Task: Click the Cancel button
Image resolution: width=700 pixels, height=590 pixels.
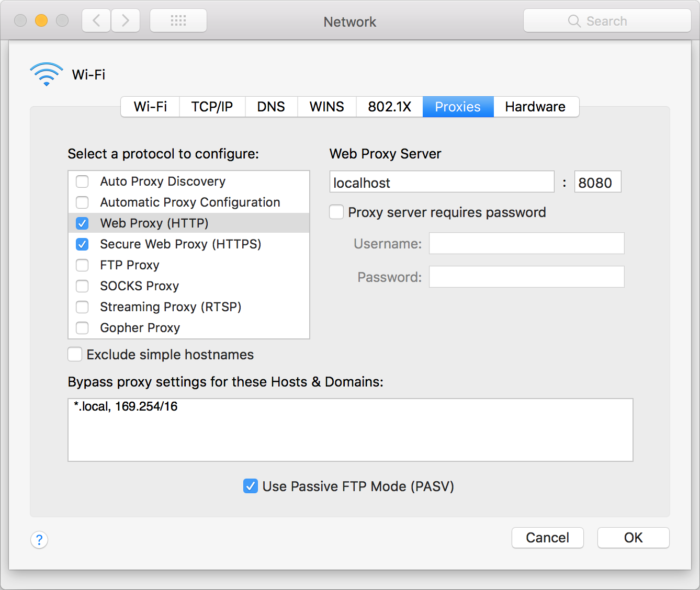Action: pyautogui.click(x=547, y=538)
